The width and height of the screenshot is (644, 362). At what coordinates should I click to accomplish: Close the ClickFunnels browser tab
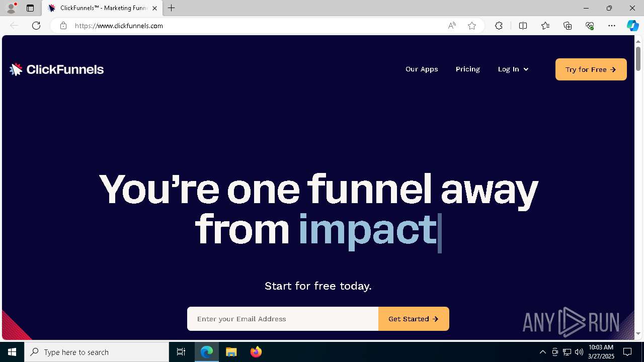pyautogui.click(x=154, y=8)
